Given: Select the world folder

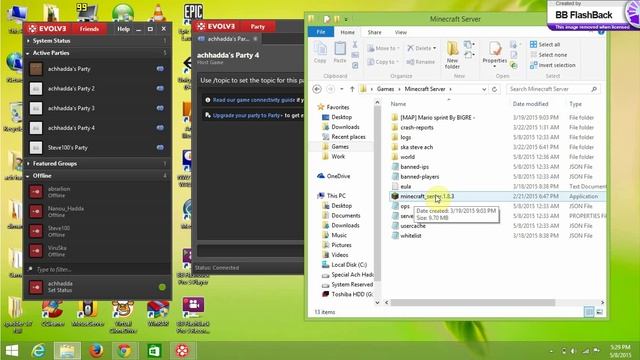Looking at the screenshot, I should tap(407, 157).
